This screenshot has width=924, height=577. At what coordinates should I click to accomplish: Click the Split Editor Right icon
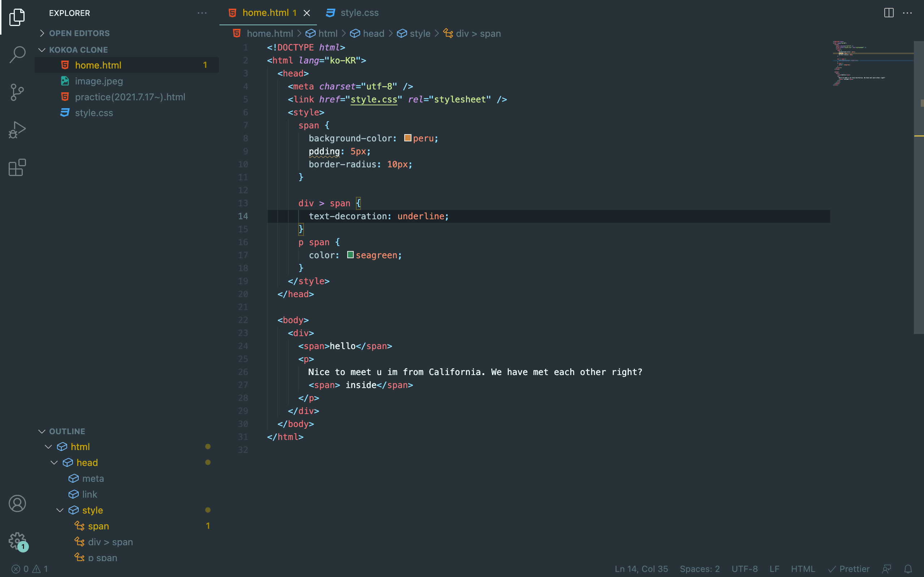889,13
